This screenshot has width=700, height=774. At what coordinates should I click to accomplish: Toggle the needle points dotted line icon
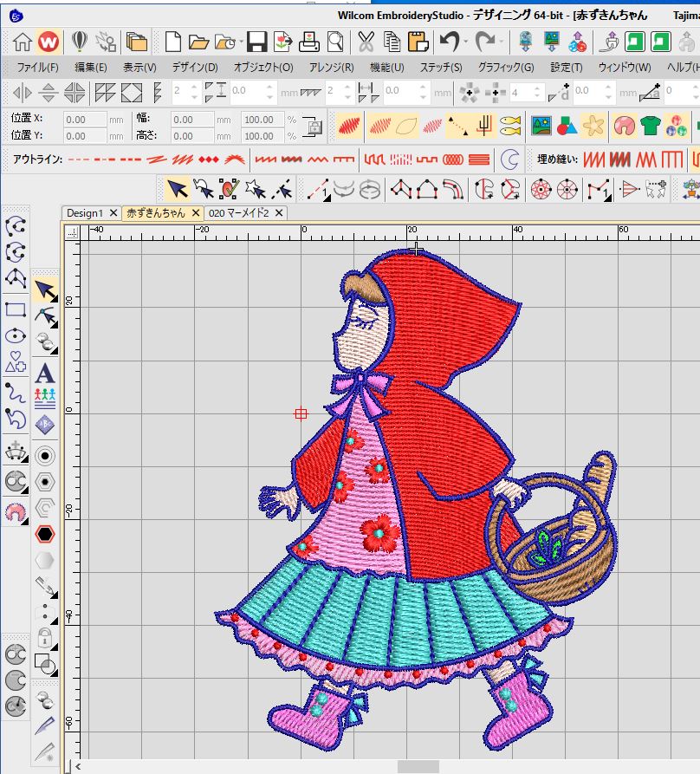[x=457, y=126]
